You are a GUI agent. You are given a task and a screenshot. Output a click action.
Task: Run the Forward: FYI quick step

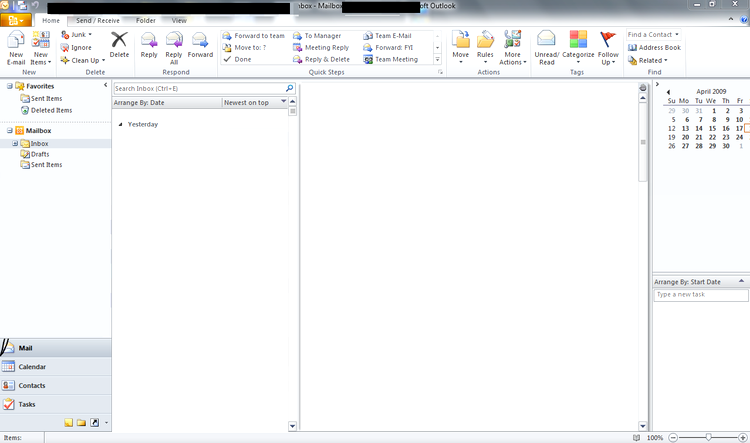[x=388, y=47]
